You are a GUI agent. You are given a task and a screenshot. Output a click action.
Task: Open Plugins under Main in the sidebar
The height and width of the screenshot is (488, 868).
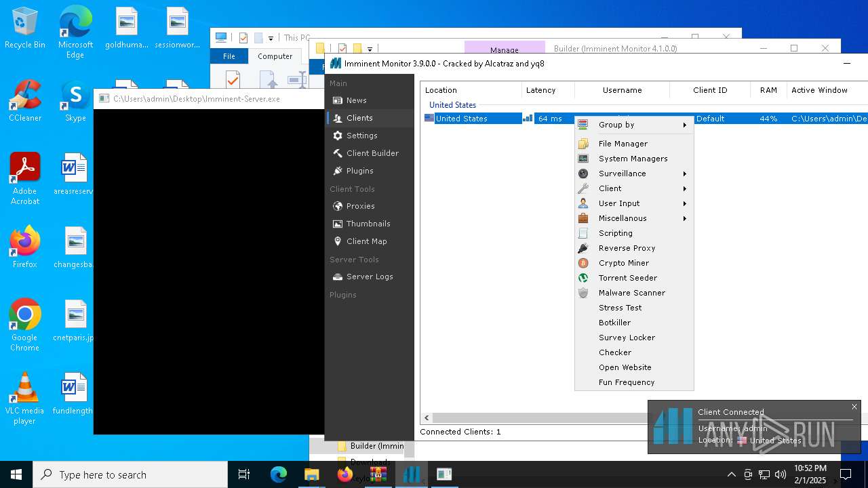370,171
